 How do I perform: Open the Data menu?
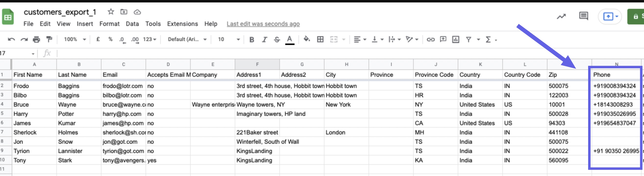[x=132, y=24]
